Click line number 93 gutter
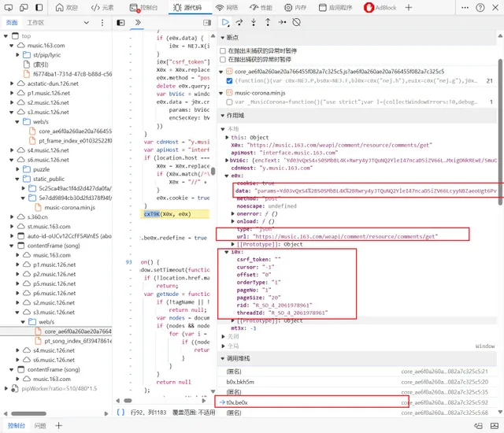Viewport: 504px width, 433px height. 128,262
